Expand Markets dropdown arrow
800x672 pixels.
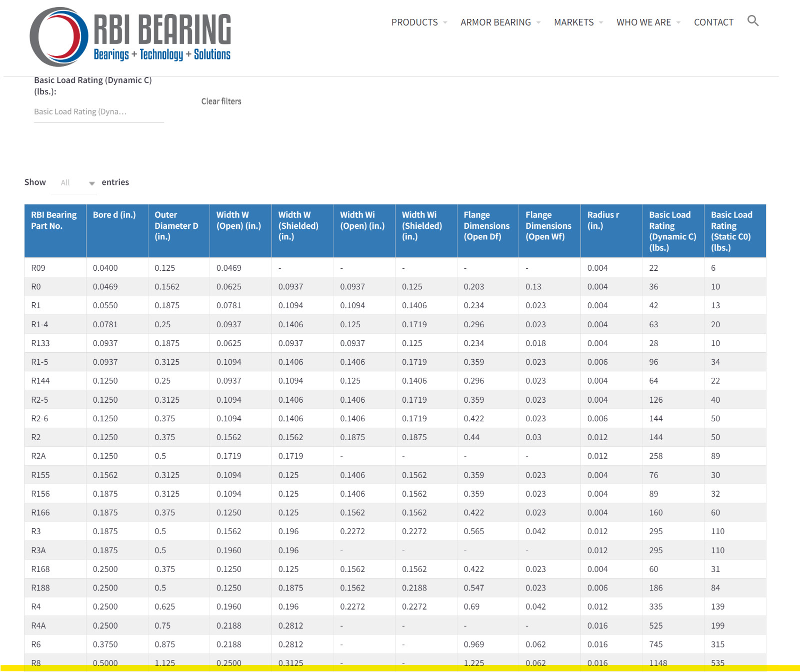coord(601,22)
